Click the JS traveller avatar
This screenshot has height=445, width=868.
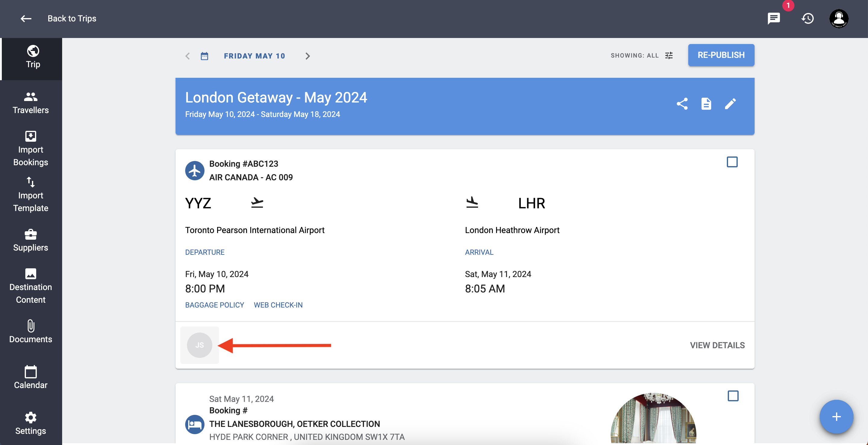[x=199, y=345]
